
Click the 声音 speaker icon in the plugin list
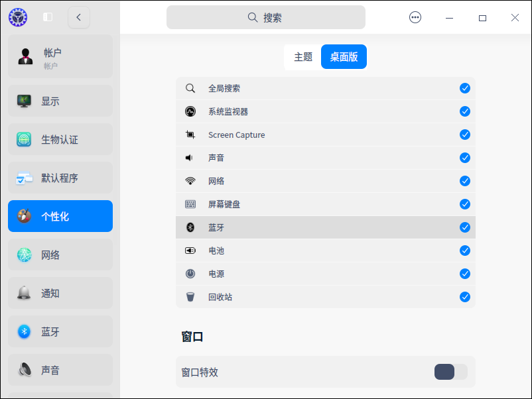pos(189,158)
